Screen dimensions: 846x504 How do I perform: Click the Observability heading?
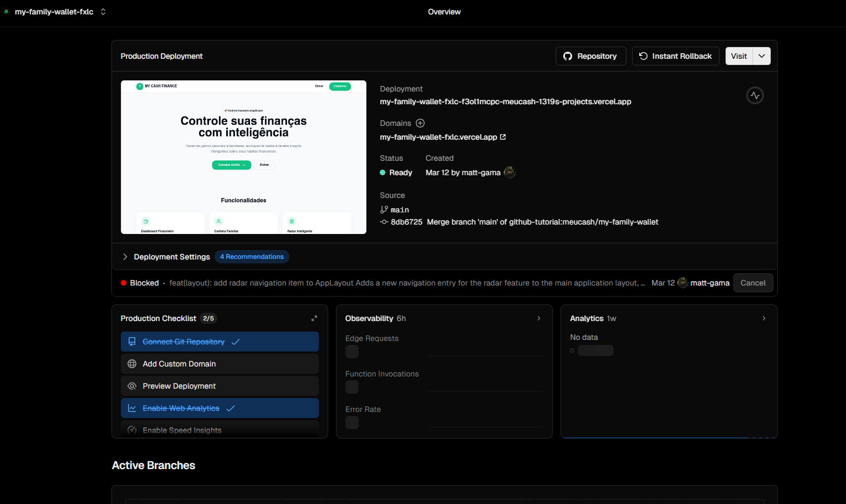[x=369, y=318]
